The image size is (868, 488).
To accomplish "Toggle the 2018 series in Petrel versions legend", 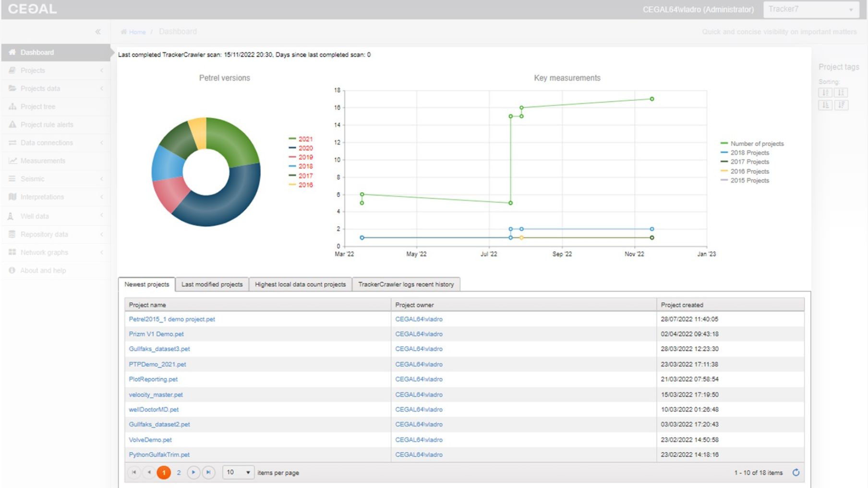I will (x=301, y=166).
